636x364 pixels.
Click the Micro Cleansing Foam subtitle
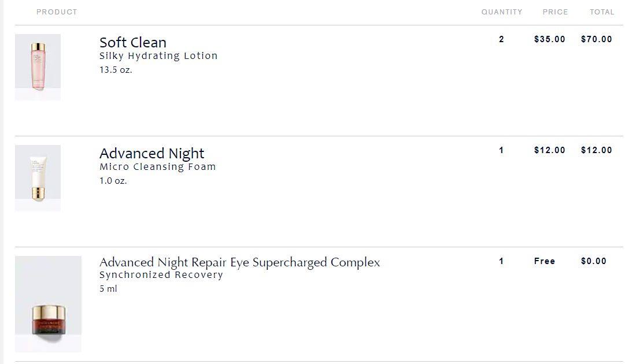click(x=157, y=166)
